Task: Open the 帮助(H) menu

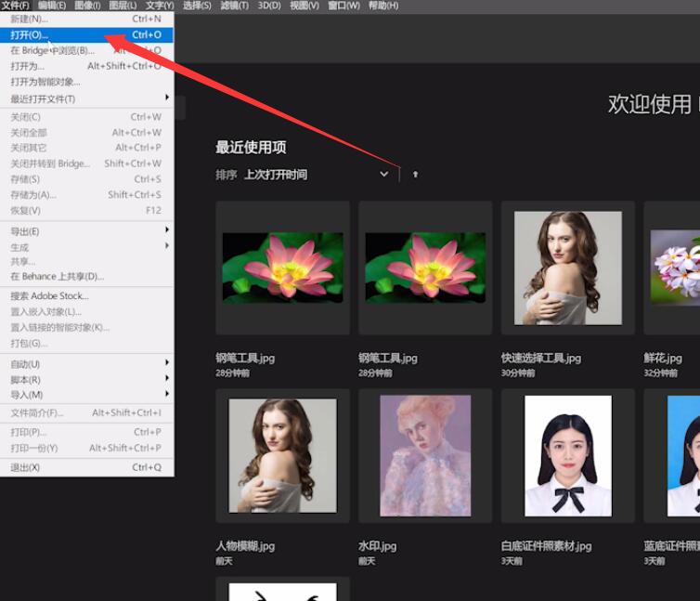Action: (383, 6)
